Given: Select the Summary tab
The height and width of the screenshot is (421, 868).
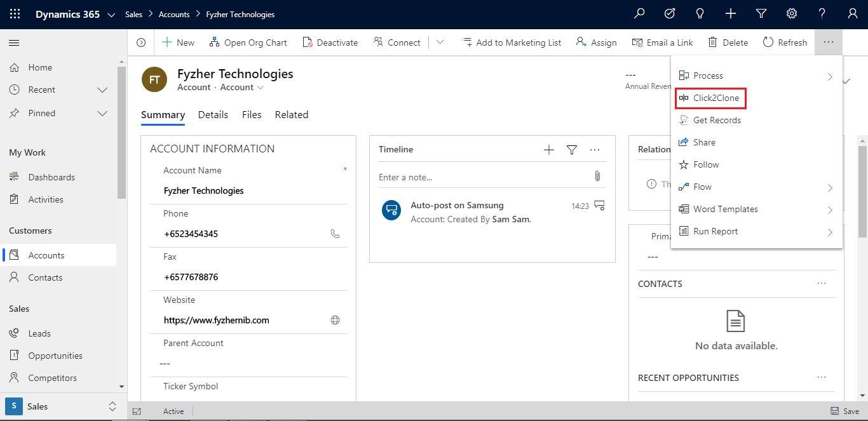Looking at the screenshot, I should pos(163,115).
